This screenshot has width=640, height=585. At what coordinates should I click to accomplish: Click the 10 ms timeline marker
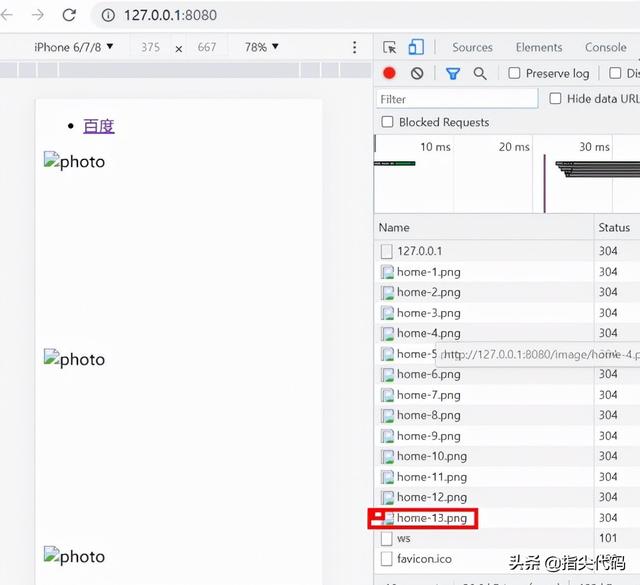[435, 147]
